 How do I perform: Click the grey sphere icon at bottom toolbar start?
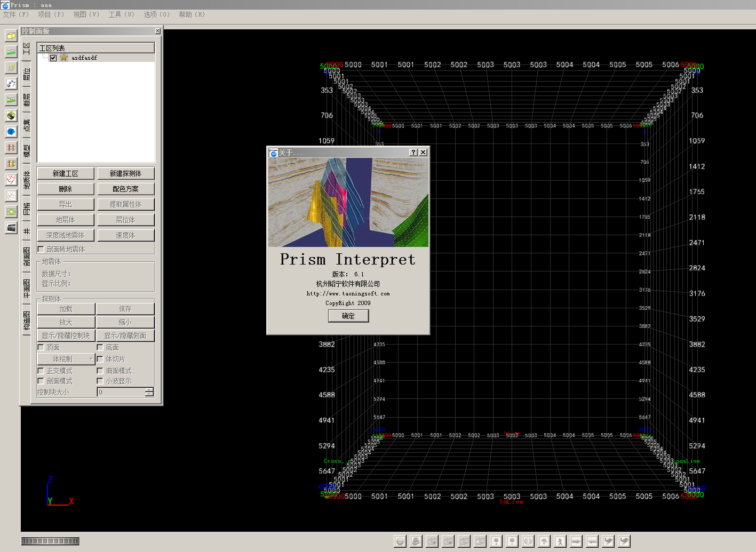click(400, 541)
